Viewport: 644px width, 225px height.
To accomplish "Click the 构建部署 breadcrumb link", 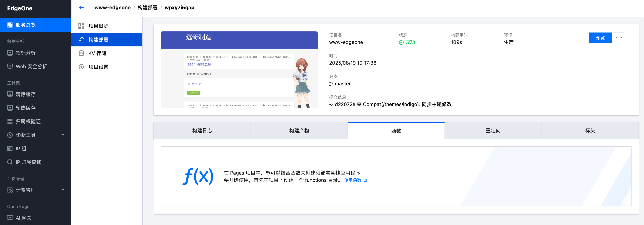I will pyautogui.click(x=147, y=7).
